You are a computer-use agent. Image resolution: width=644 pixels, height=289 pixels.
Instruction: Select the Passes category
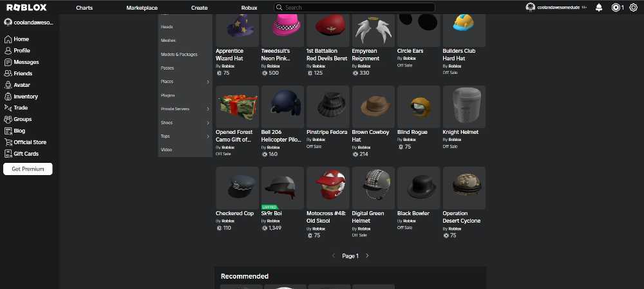click(167, 68)
